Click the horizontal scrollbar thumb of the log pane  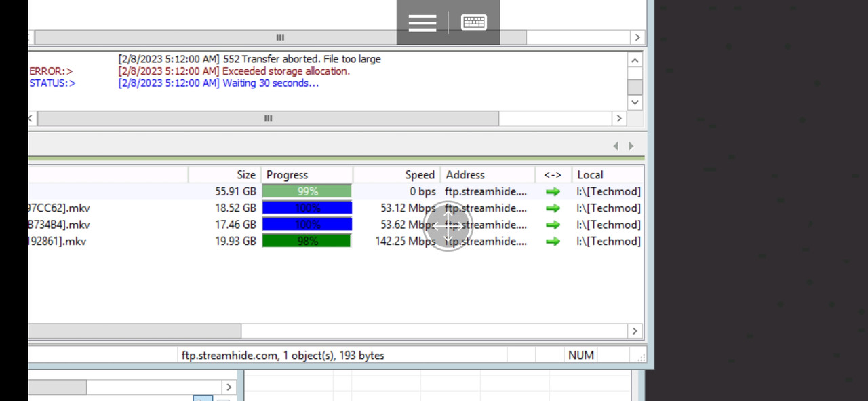(x=267, y=117)
